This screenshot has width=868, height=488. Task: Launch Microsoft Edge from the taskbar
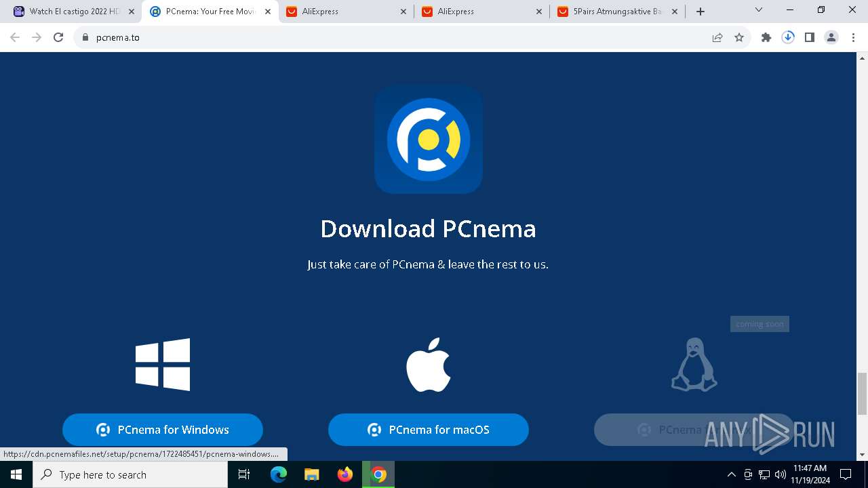[x=279, y=474]
